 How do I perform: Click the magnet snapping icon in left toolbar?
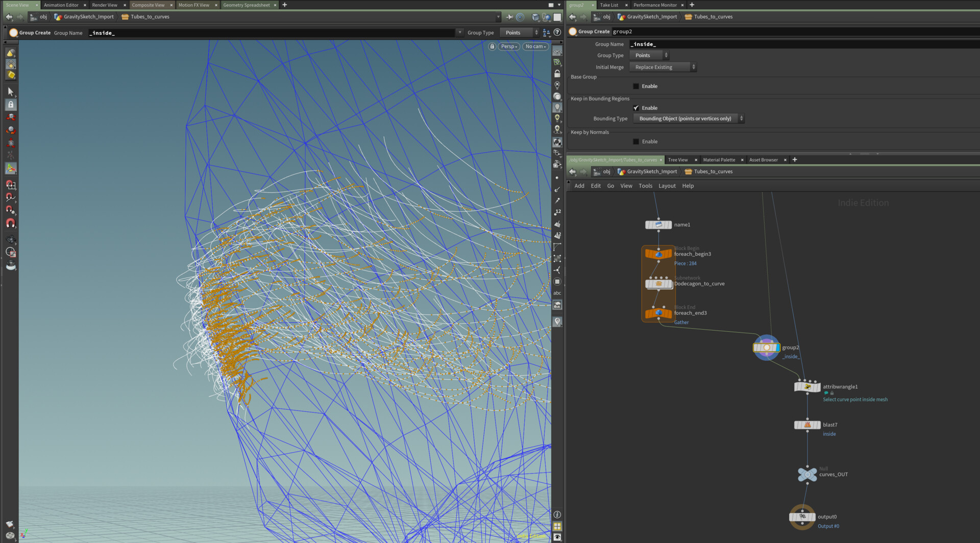pyautogui.click(x=11, y=224)
